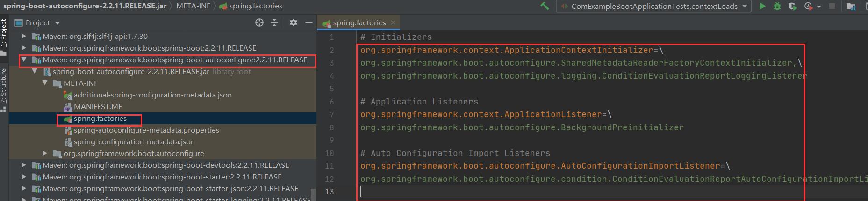The height and width of the screenshot is (201, 868).
Task: Expand the Maven spring-boot-devtools node
Action: 23,165
